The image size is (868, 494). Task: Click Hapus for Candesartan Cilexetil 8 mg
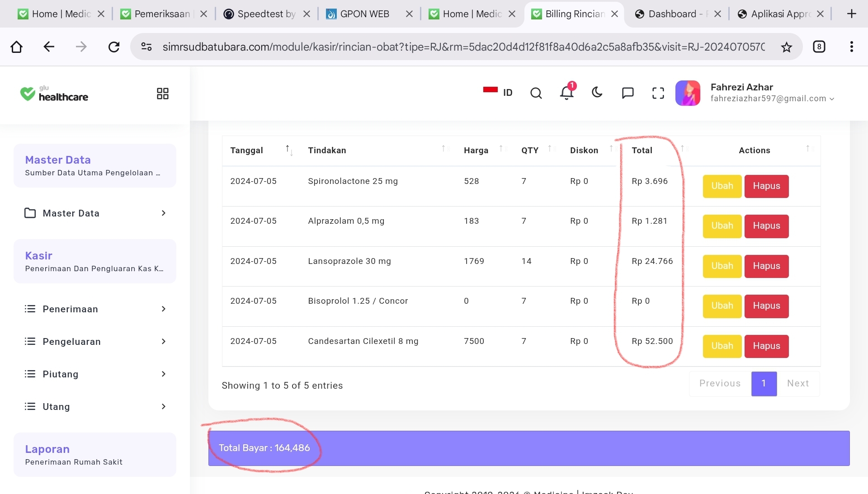click(x=766, y=346)
